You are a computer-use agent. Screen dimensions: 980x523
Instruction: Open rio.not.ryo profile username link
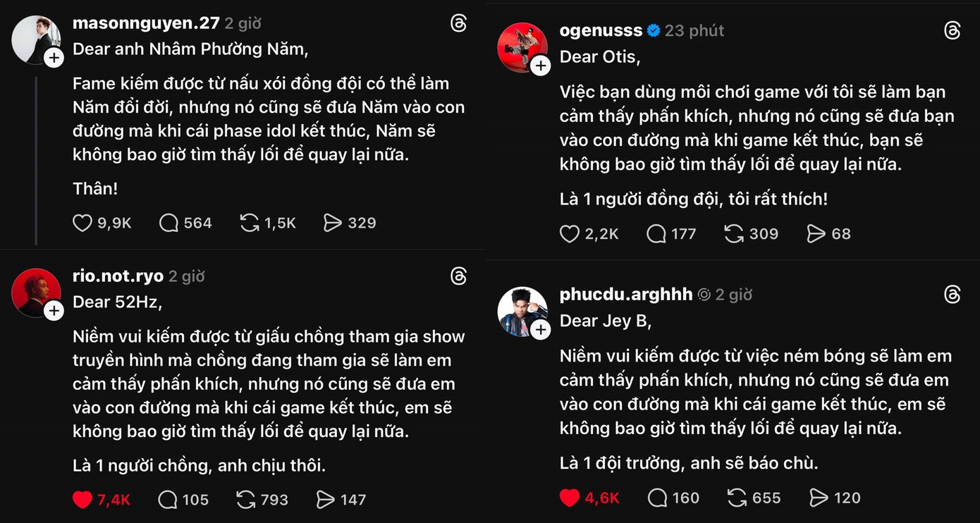118,276
